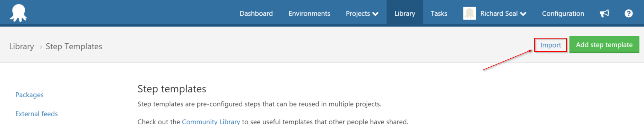Screen dimensions: 644x125
Task: Open the Environments page
Action: pos(309,14)
